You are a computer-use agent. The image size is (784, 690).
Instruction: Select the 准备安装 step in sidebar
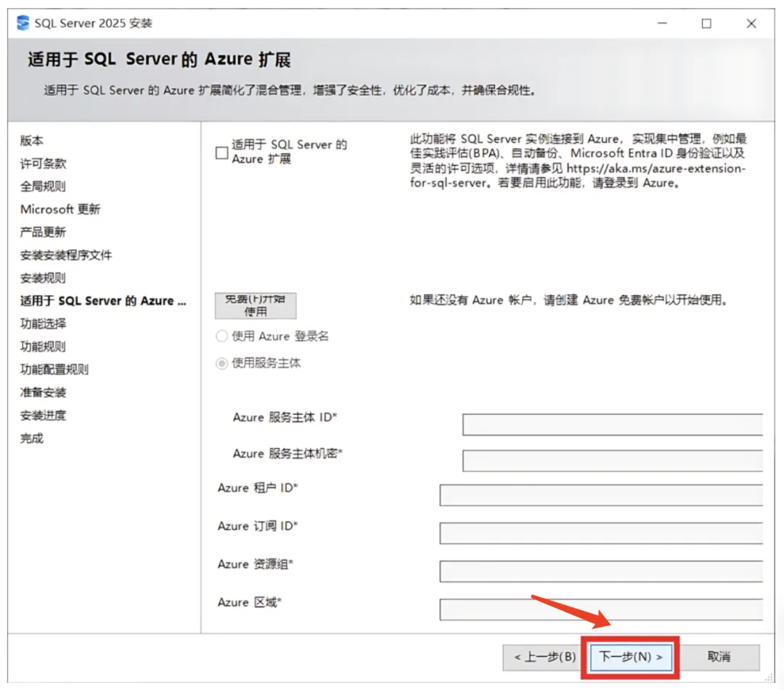[43, 393]
